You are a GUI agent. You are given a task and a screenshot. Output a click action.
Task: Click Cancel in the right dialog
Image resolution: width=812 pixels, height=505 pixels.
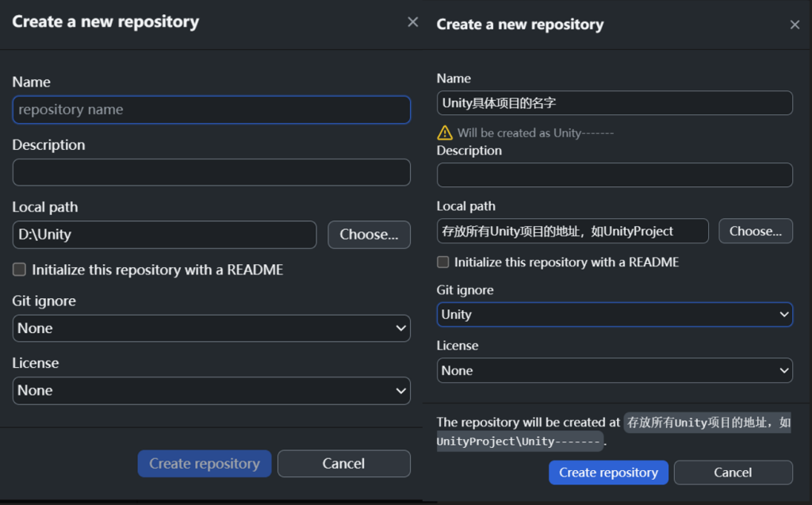click(733, 472)
